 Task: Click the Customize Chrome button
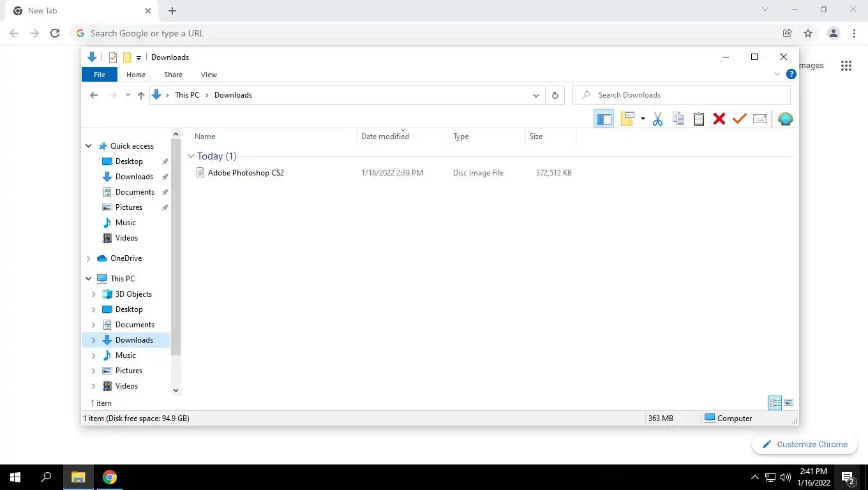[x=805, y=445]
